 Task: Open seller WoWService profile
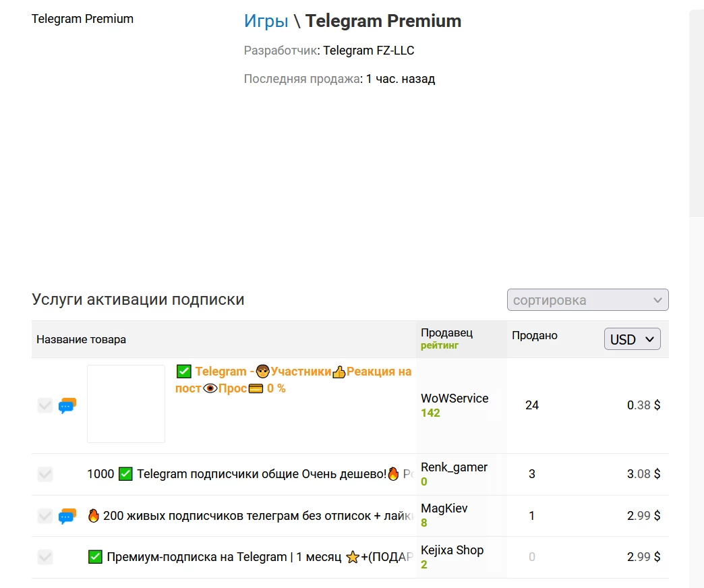(454, 398)
